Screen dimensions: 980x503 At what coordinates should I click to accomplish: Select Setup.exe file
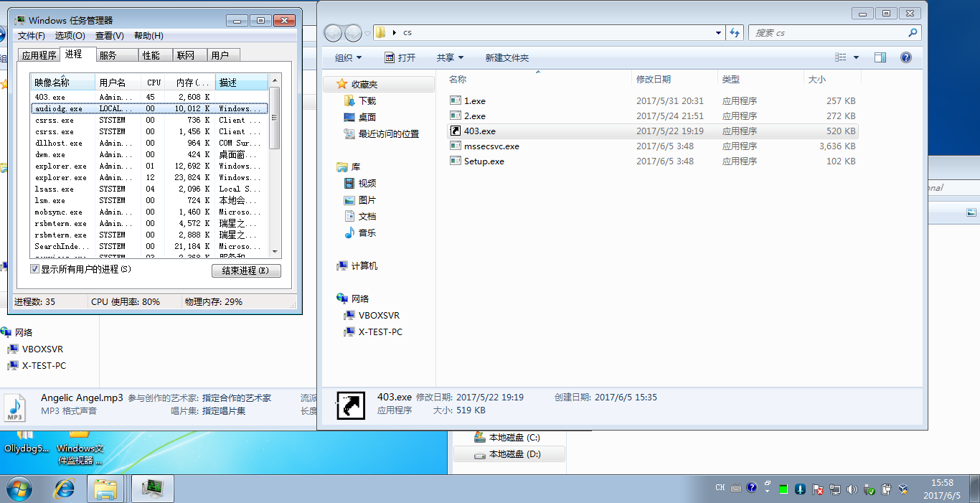484,161
